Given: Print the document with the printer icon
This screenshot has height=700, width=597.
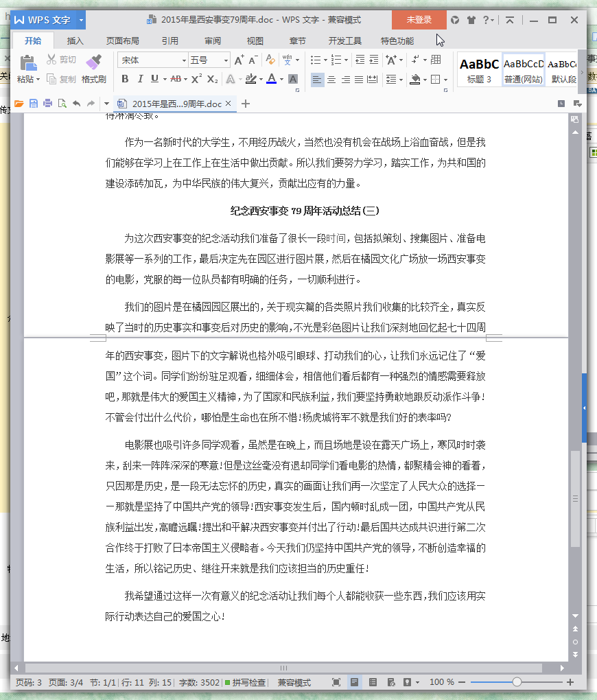Looking at the screenshot, I should [48, 104].
